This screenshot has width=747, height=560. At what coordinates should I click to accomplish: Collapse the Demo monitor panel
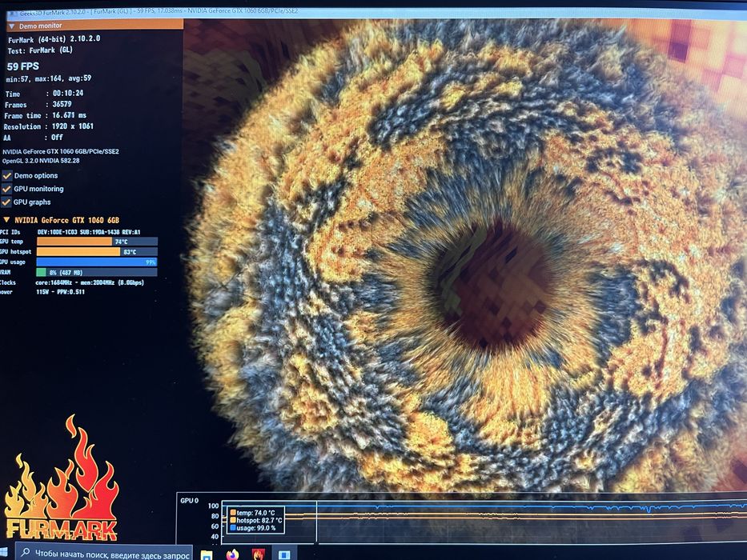[11, 26]
